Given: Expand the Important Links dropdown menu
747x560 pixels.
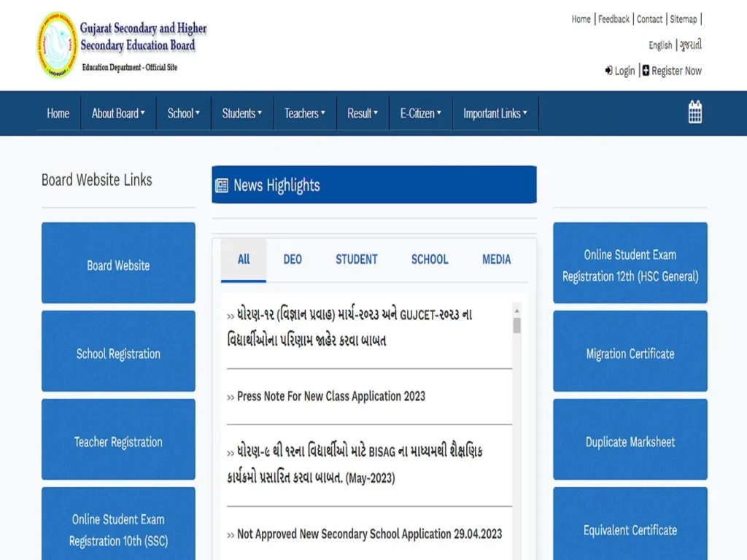Looking at the screenshot, I should tap(495, 113).
